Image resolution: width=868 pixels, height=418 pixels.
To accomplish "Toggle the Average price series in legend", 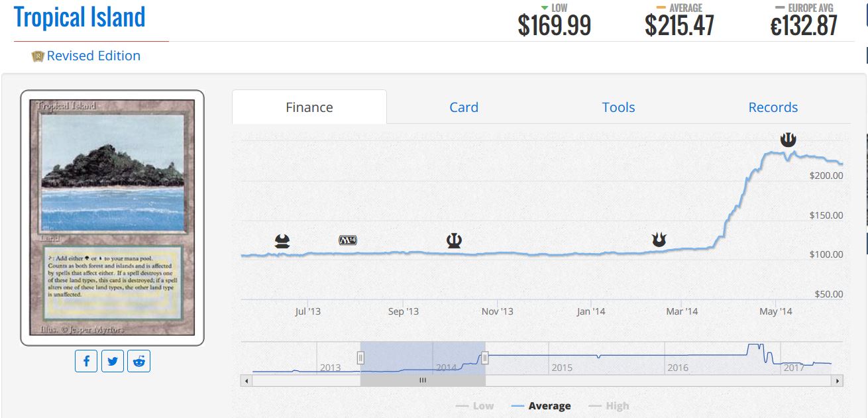I will pos(541,405).
